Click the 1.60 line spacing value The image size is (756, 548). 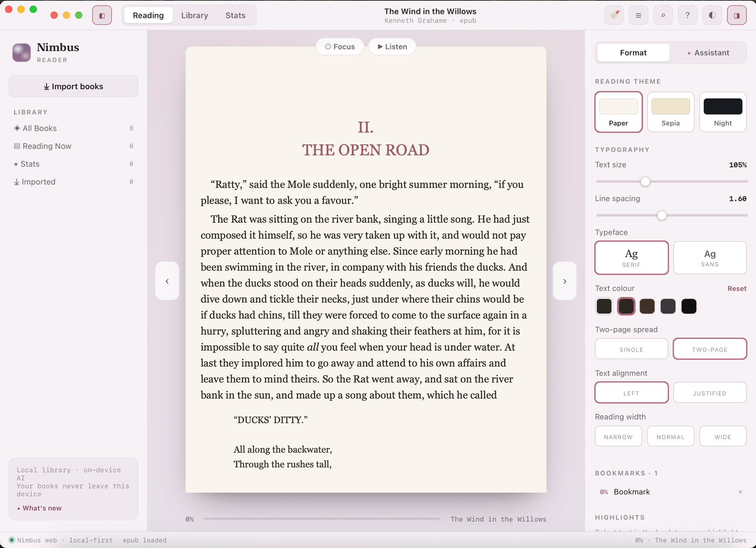click(737, 199)
